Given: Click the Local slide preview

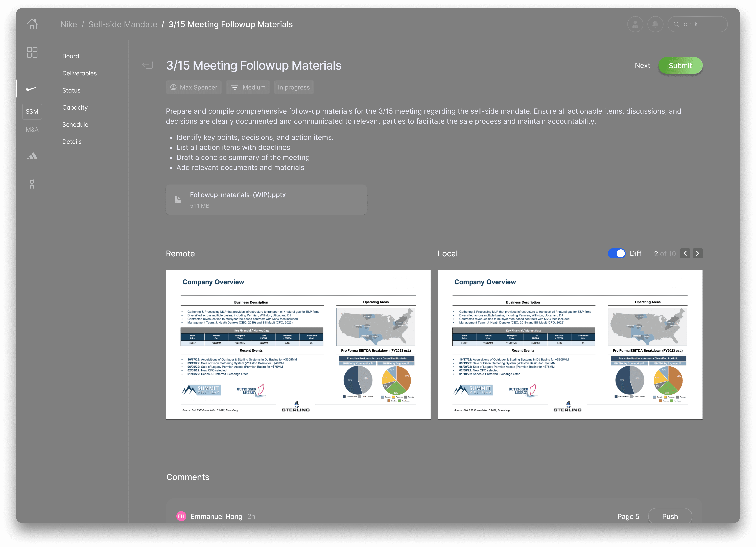Looking at the screenshot, I should (x=570, y=345).
